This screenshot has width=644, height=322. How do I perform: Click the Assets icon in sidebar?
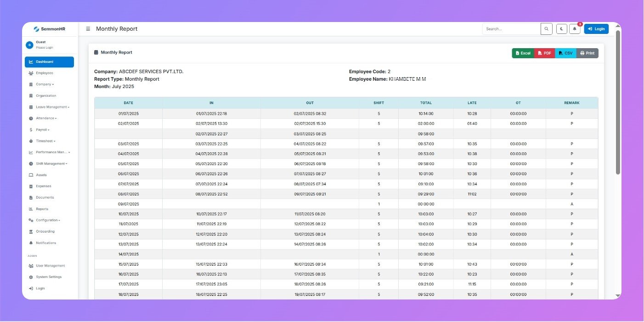tap(30, 175)
